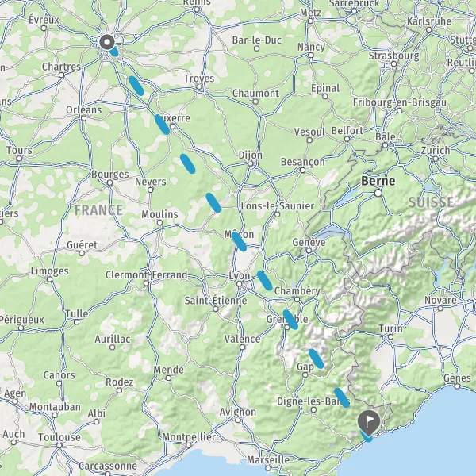Click the destination flag marker near Nice

point(369,423)
